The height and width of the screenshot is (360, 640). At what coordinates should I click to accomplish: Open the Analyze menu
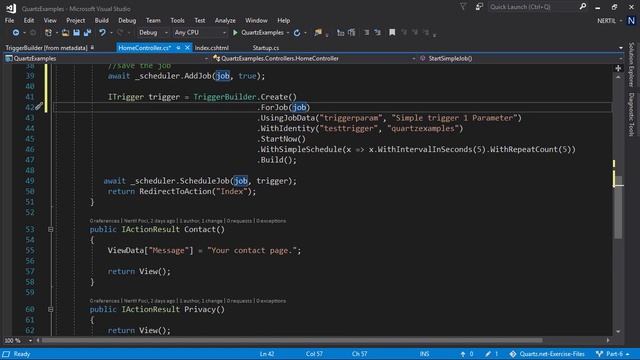pos(225,20)
